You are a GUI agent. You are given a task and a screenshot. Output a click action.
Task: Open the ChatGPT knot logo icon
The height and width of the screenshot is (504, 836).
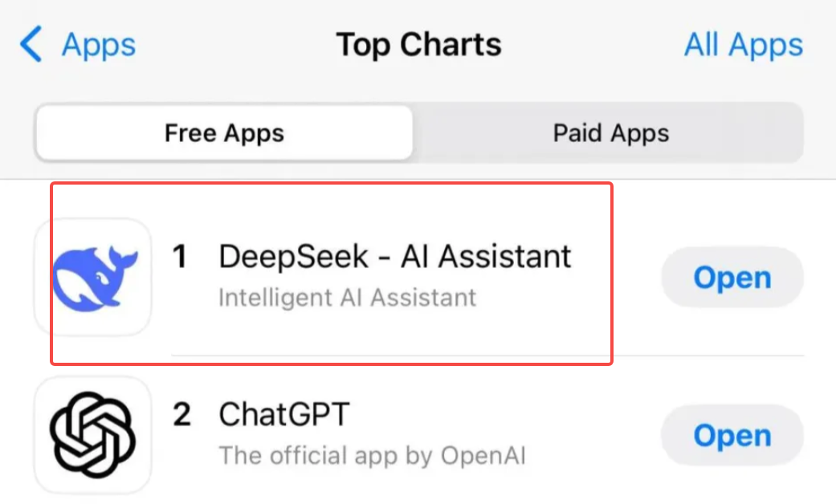pos(93,435)
